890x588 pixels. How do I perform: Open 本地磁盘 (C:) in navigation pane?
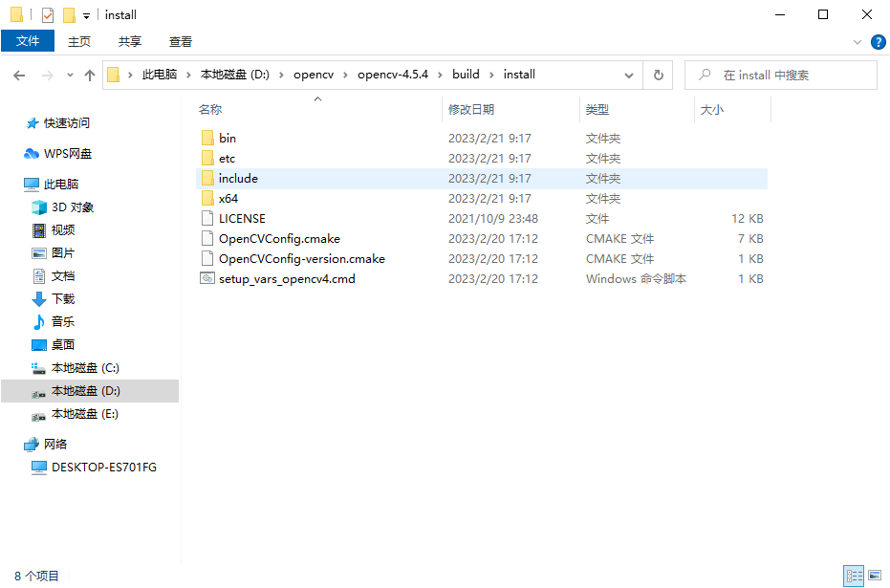(85, 368)
